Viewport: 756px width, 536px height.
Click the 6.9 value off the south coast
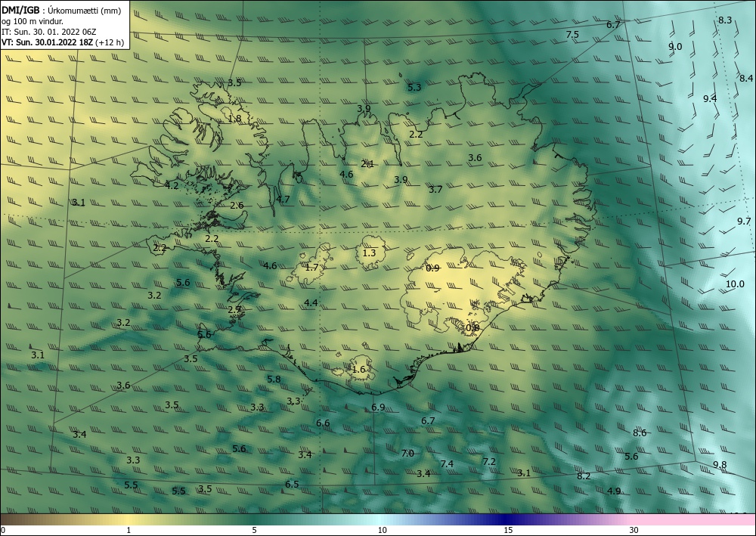pyautogui.click(x=378, y=407)
